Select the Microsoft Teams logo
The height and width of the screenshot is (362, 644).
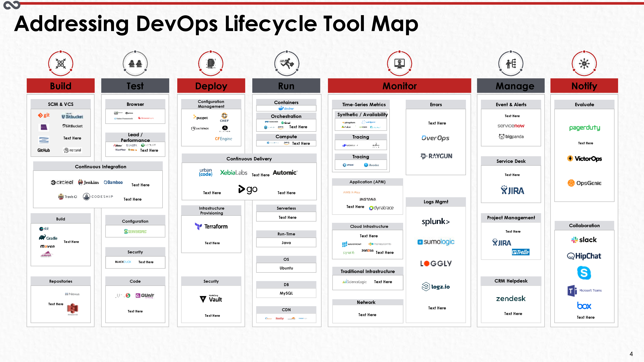[x=584, y=291]
